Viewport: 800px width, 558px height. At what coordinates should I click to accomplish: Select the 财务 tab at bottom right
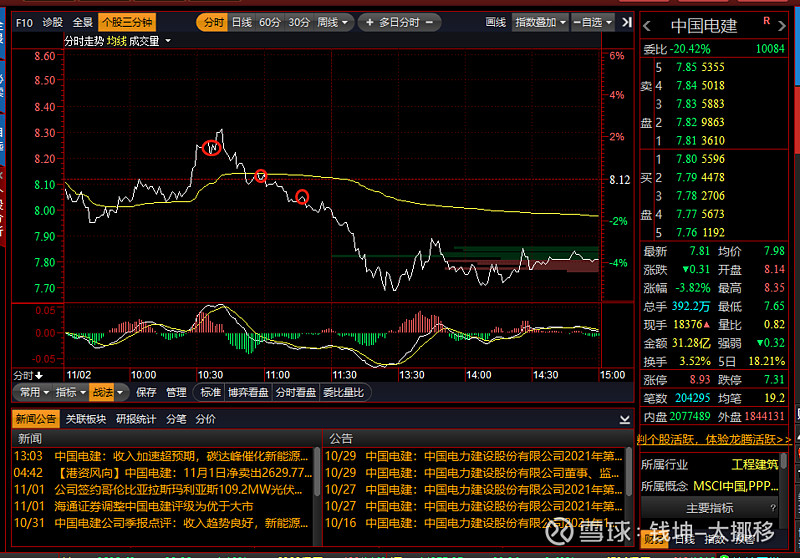click(653, 539)
